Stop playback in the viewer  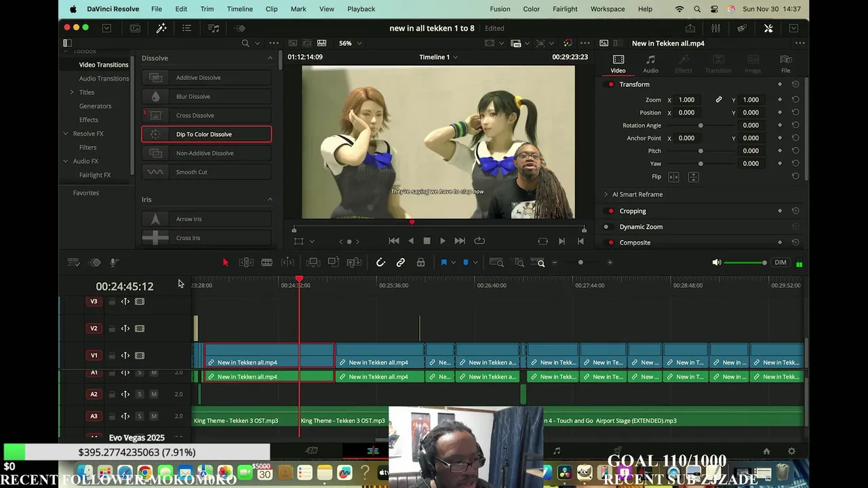click(x=427, y=241)
